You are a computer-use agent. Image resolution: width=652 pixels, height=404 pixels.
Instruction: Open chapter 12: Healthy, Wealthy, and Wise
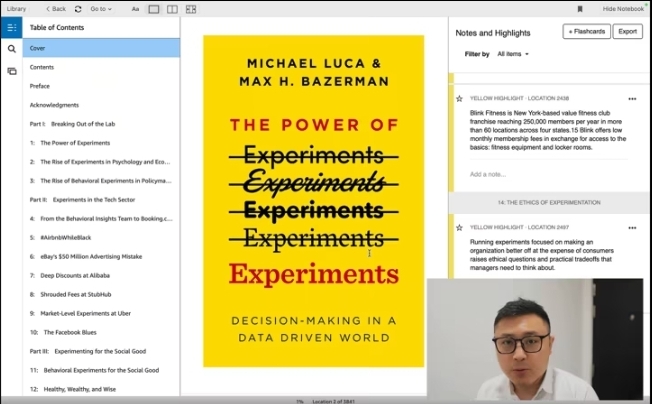[101, 389]
